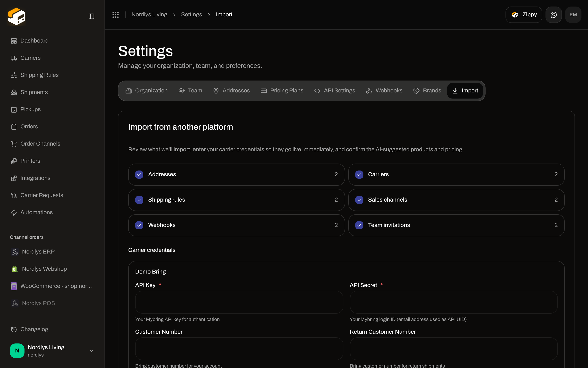Click the WooCommerce channel icon
Screen dimensions: 588x368
[14, 286]
